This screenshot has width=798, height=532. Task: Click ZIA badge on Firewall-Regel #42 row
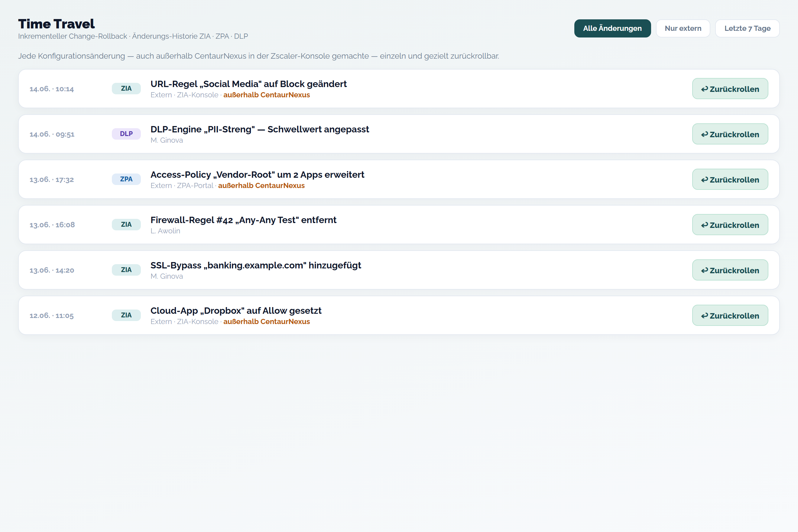(x=126, y=225)
